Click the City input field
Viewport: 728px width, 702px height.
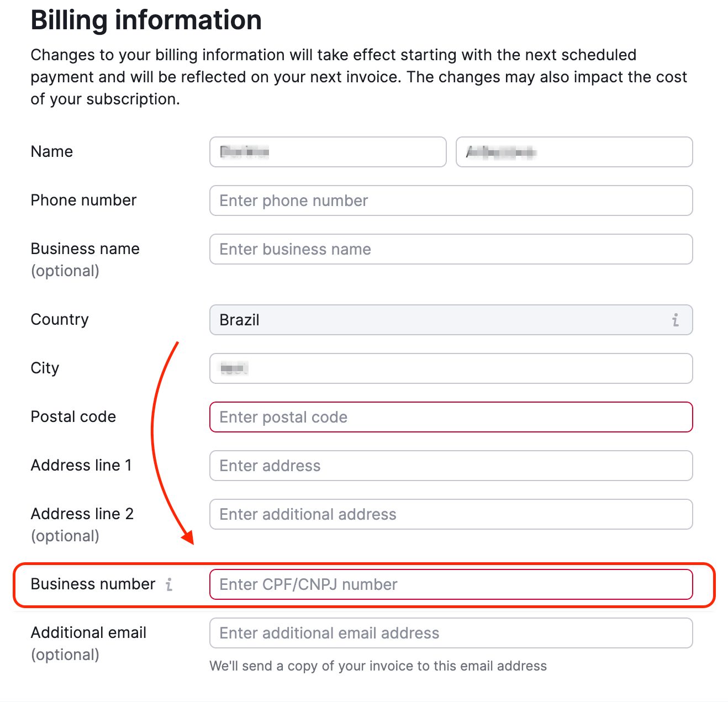click(451, 368)
